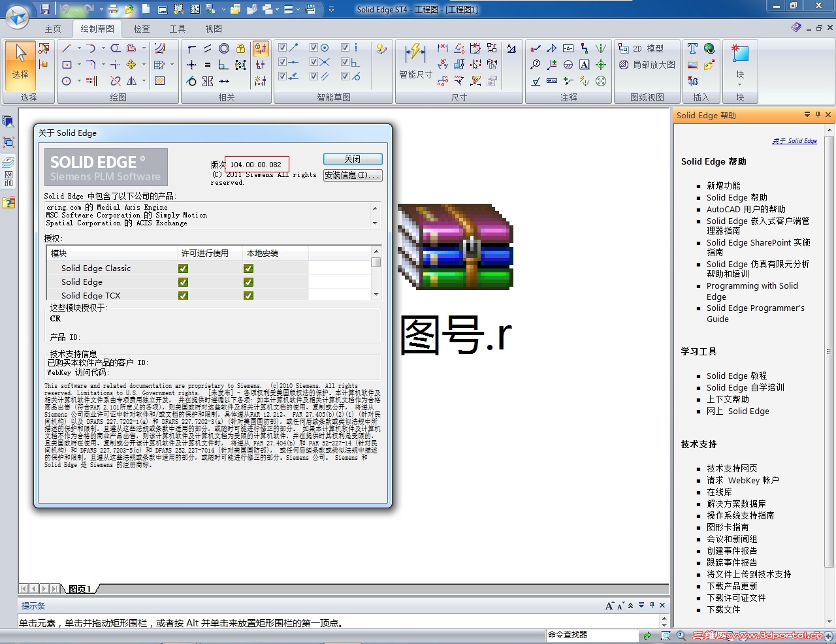Viewport: 836px width, 644px height.
Task: Select the 绘制草图 ribbon tab
Action: [97, 29]
